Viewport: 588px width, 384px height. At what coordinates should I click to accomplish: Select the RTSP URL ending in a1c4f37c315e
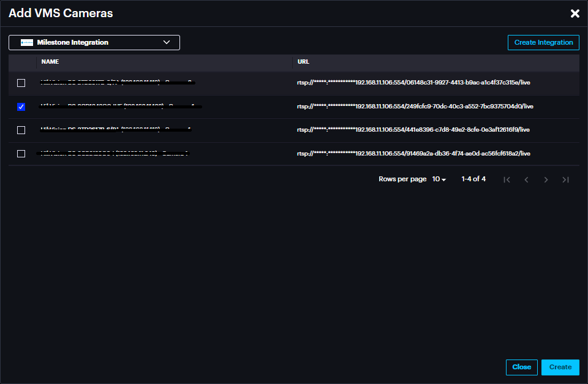[x=413, y=83]
